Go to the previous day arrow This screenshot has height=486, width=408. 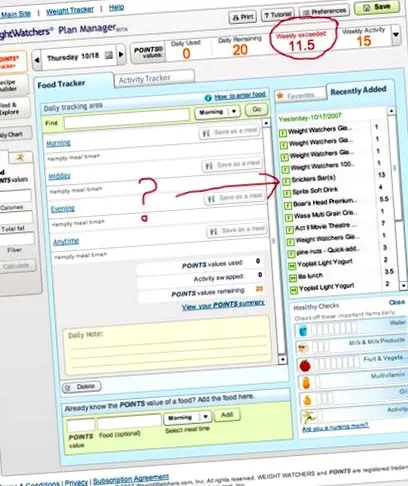click(x=37, y=60)
